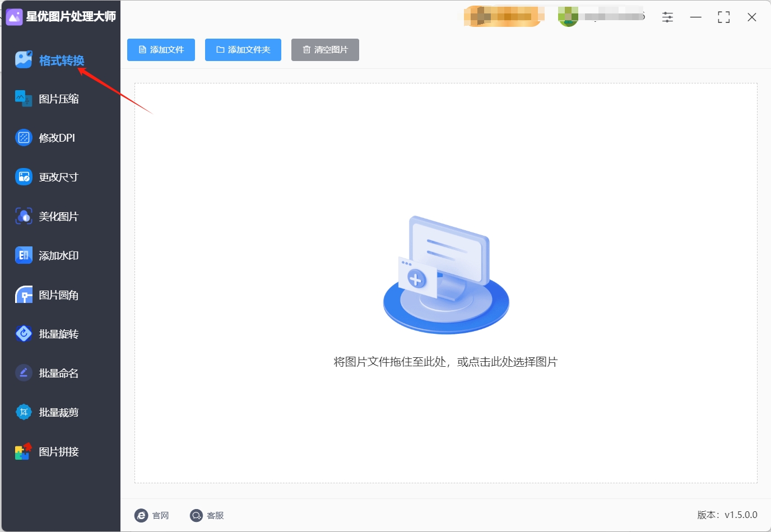Click the 官网 browser icon
Screen dimensions: 771x532
pyautogui.click(x=141, y=515)
